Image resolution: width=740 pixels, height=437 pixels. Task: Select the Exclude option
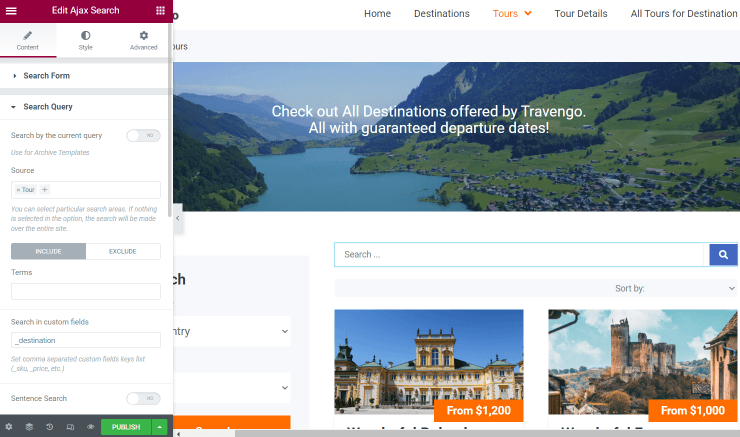click(x=123, y=252)
